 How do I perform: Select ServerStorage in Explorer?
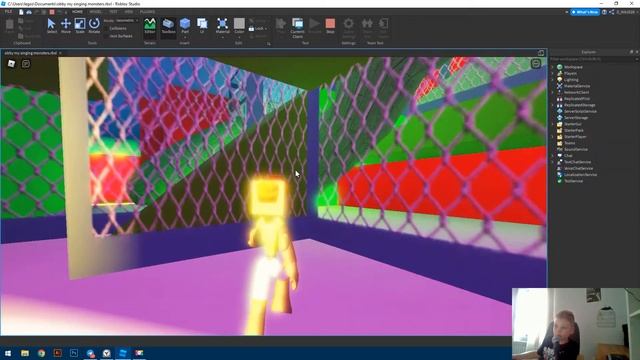[x=576, y=118]
